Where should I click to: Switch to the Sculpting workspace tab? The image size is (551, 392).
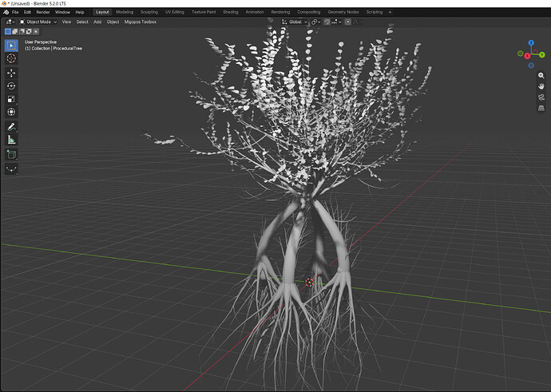(x=149, y=12)
